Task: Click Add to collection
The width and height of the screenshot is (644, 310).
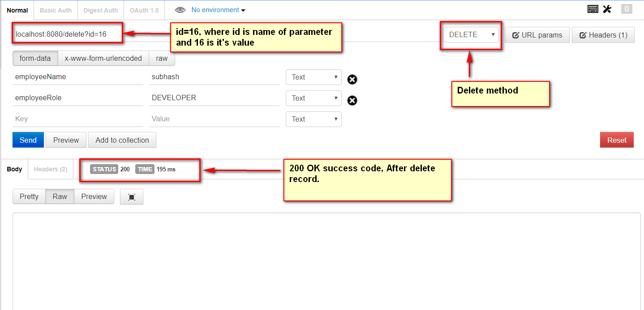Action: (122, 140)
